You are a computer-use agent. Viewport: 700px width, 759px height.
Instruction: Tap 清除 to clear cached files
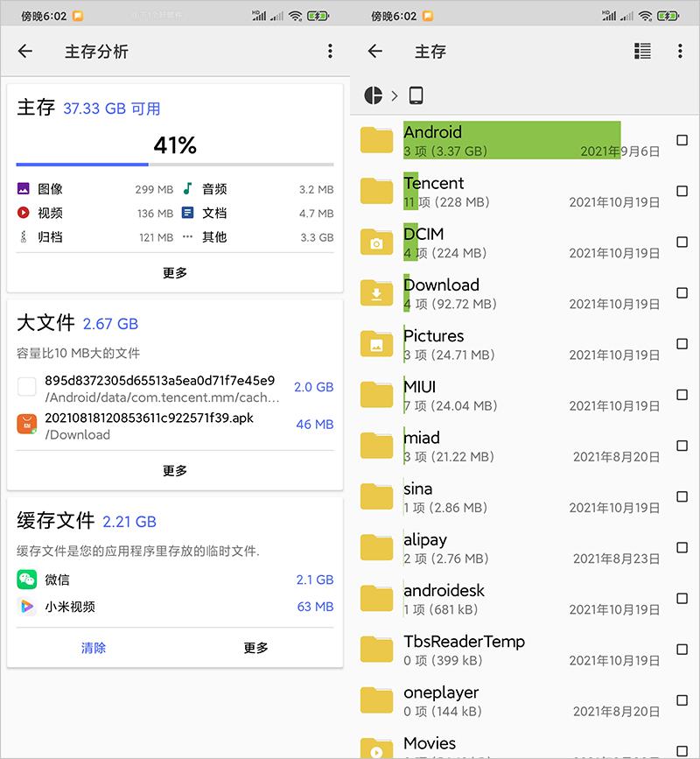click(x=94, y=648)
